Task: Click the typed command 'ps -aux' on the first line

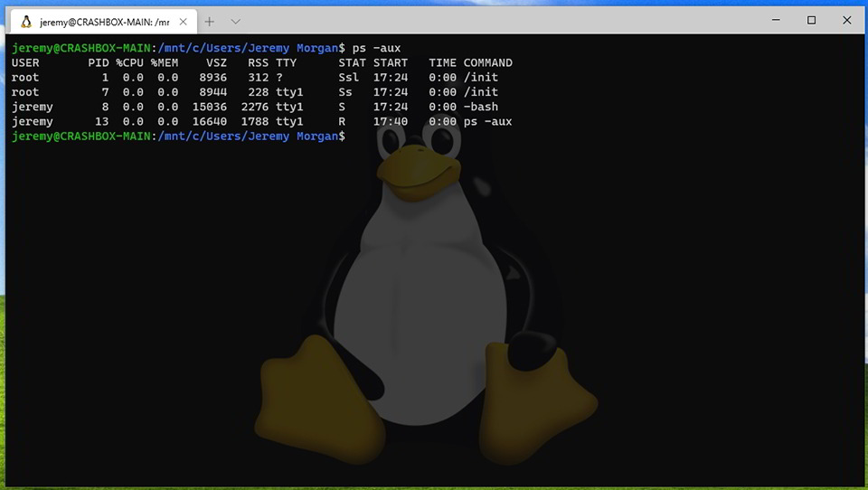Action: click(376, 48)
